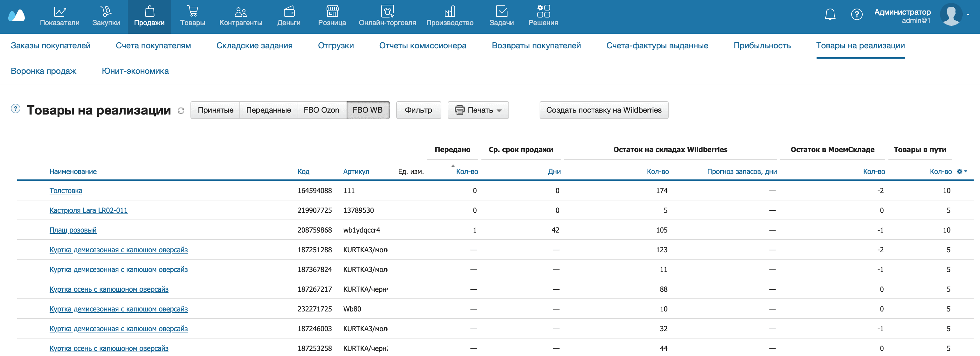The width and height of the screenshot is (980, 356).
Task: Go to the Отгрузки tab
Action: coord(335,46)
